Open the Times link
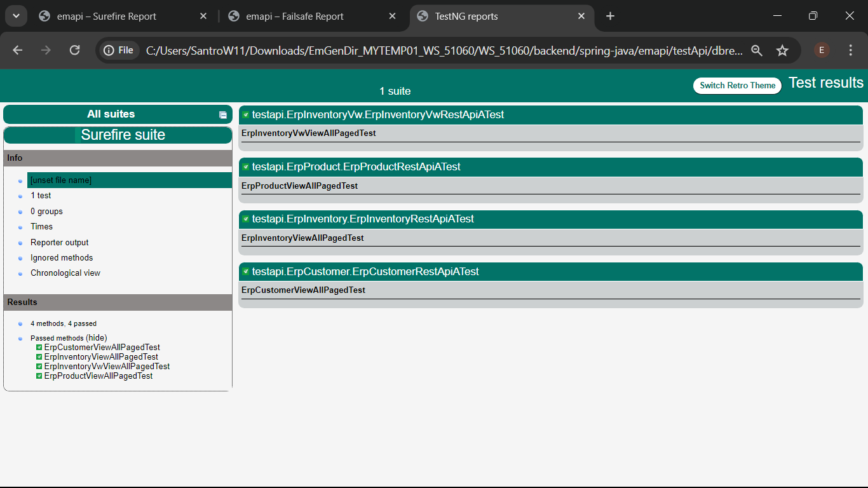The width and height of the screenshot is (868, 488). 41,227
